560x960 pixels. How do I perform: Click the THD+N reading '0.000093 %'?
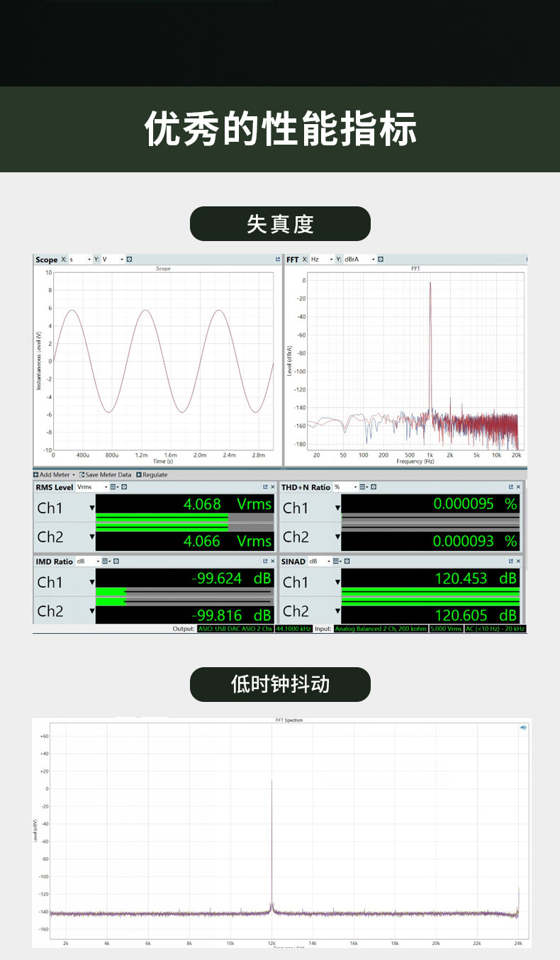[x=475, y=541]
